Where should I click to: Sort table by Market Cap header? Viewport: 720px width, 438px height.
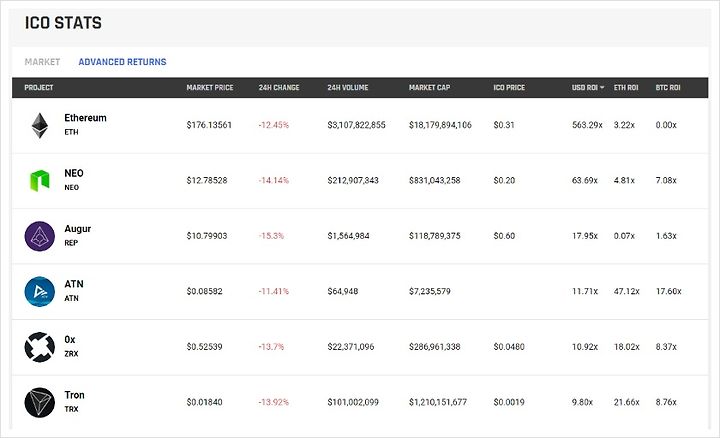click(429, 87)
